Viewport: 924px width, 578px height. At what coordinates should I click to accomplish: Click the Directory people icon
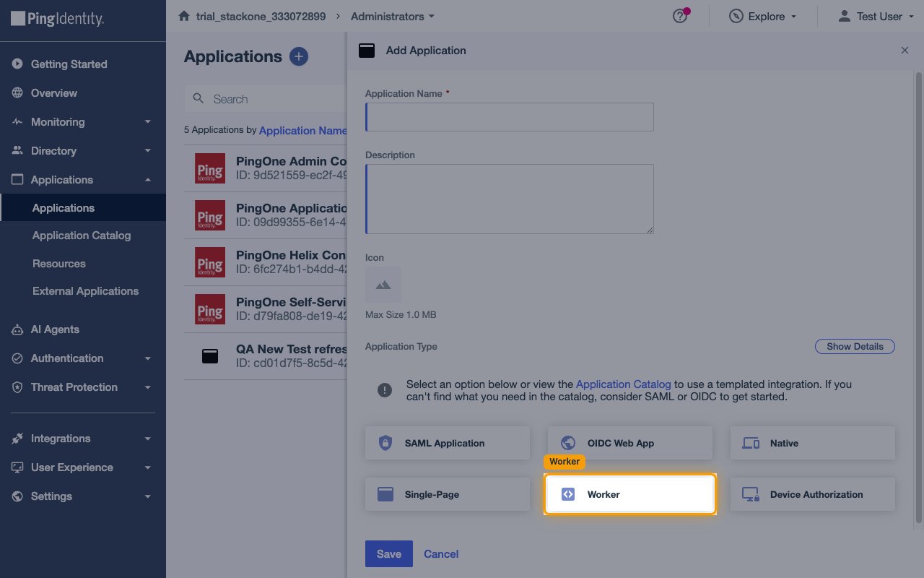pyautogui.click(x=17, y=151)
